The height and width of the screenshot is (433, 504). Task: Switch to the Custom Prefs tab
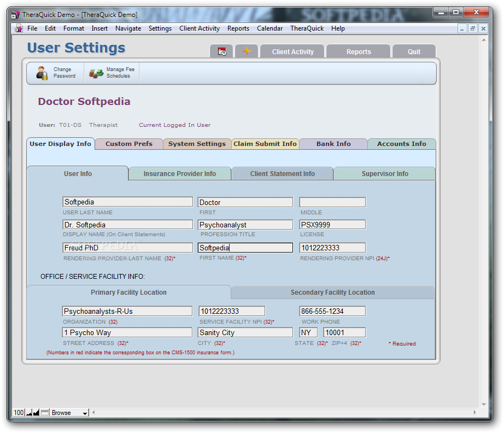pyautogui.click(x=129, y=144)
